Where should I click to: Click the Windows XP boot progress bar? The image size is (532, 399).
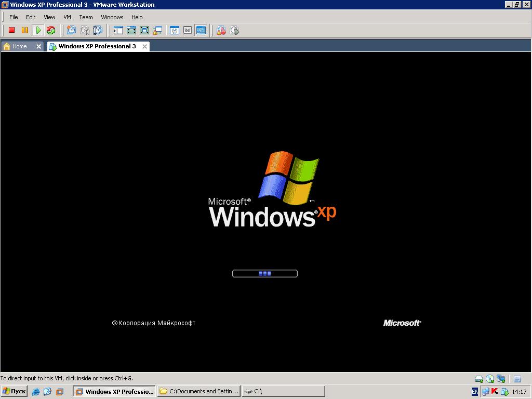coord(265,273)
